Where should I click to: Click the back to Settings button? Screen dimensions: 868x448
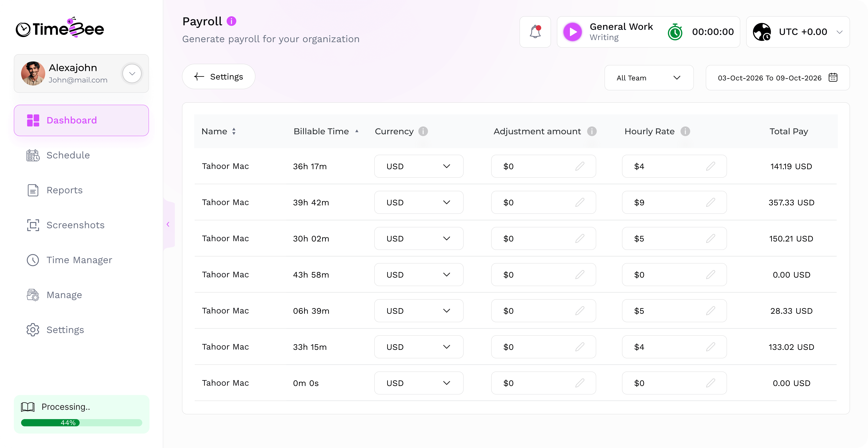pyautogui.click(x=219, y=77)
